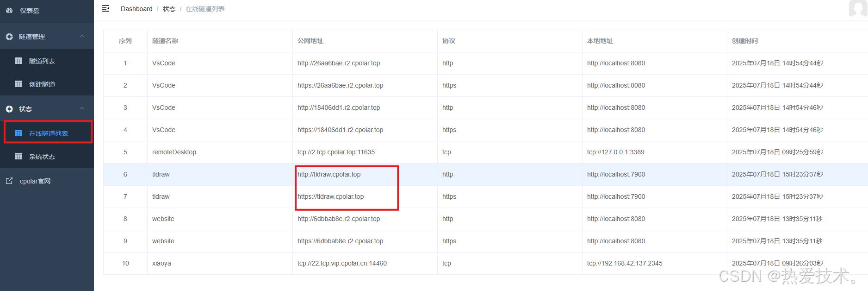Screen dimensions: 868x291
Task: Click the 仪表盘 dashboard gauge icon
Action: (x=9, y=10)
